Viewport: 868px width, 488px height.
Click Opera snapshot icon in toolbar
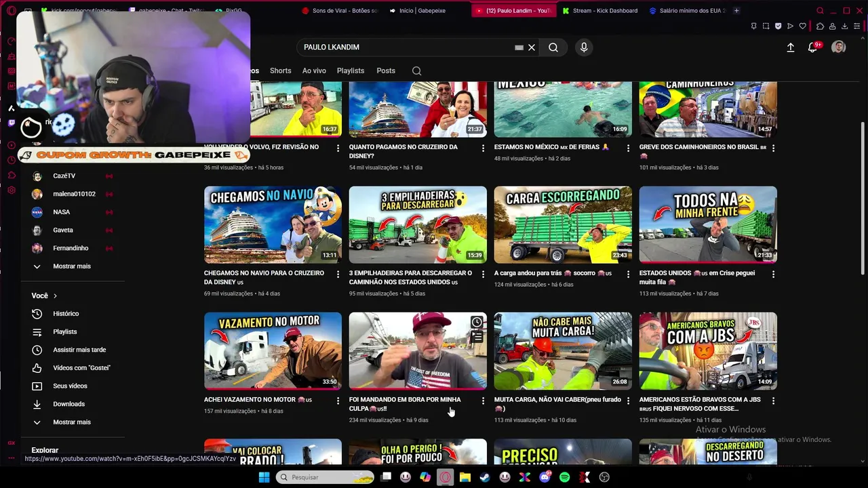tap(766, 26)
